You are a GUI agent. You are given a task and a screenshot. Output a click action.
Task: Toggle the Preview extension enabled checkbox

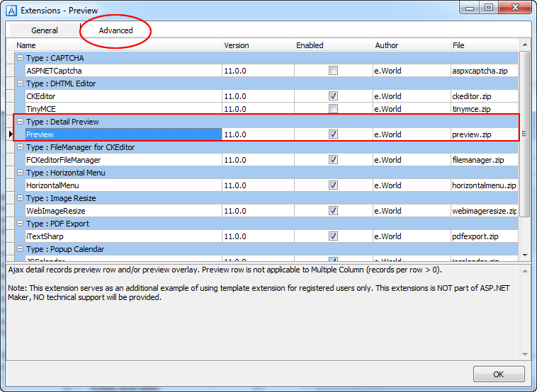click(x=333, y=134)
